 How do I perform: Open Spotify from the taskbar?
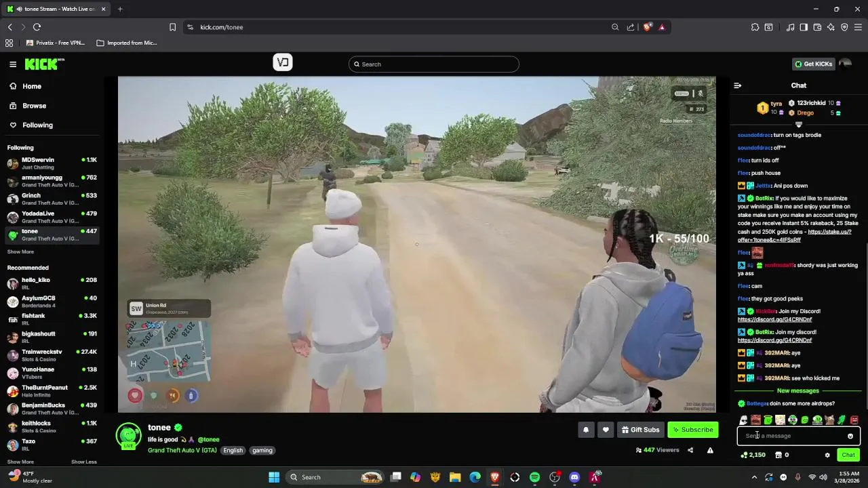[534, 477]
